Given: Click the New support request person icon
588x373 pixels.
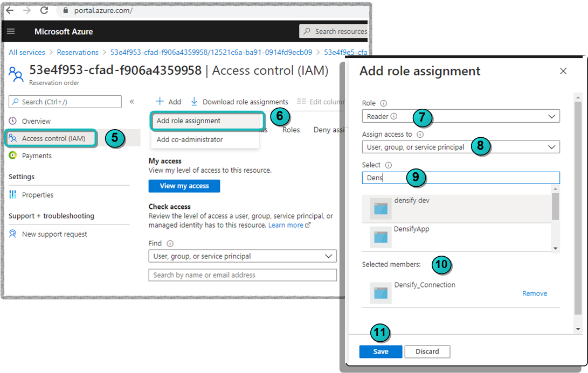Looking at the screenshot, I should 13,234.
